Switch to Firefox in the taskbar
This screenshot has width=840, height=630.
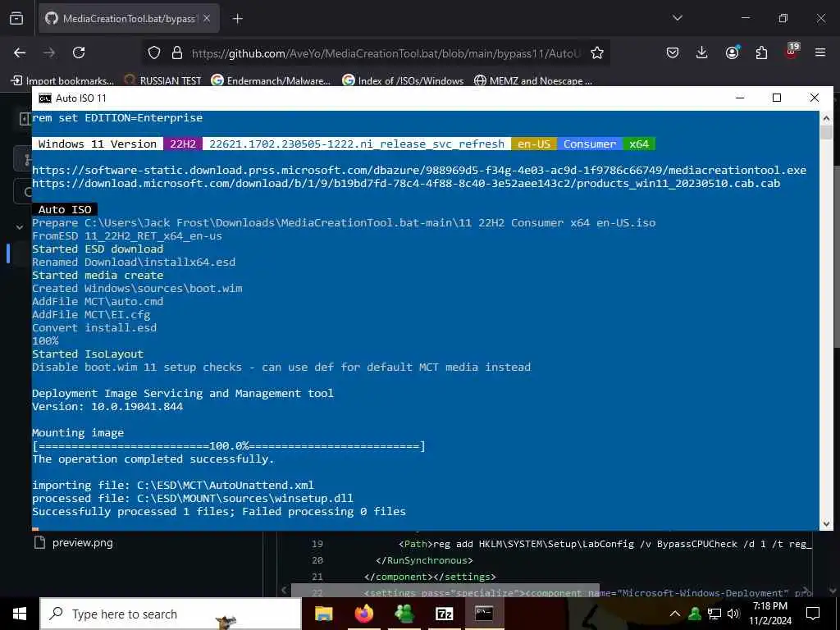tap(363, 614)
